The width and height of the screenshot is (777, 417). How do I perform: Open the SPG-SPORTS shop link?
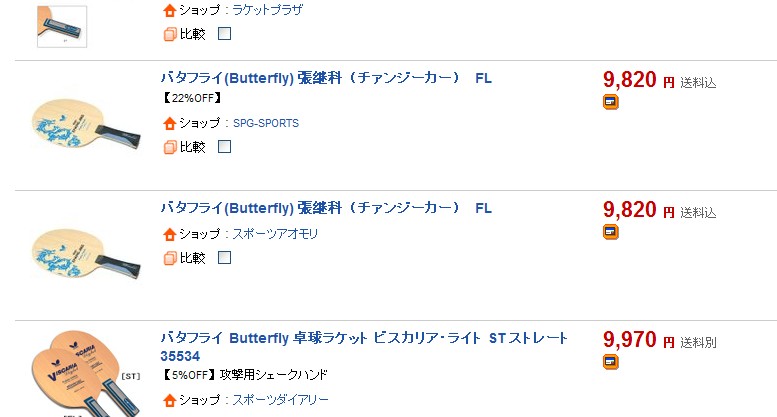coord(265,123)
